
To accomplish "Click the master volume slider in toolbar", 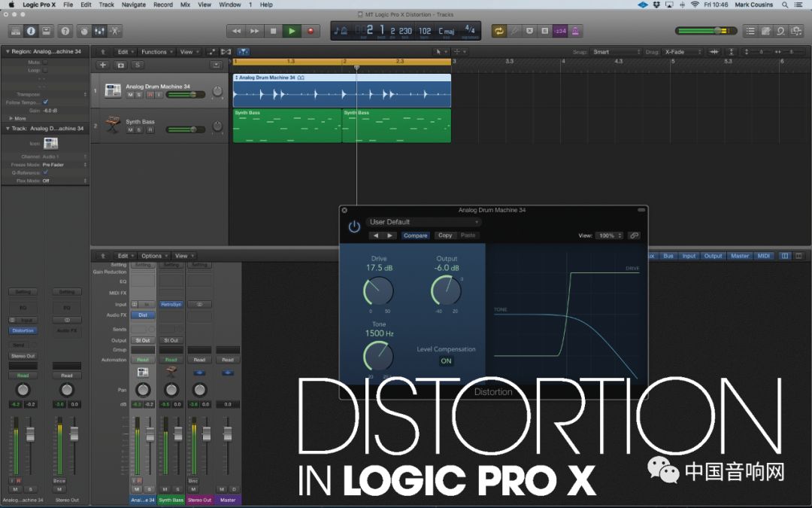I will (x=706, y=31).
